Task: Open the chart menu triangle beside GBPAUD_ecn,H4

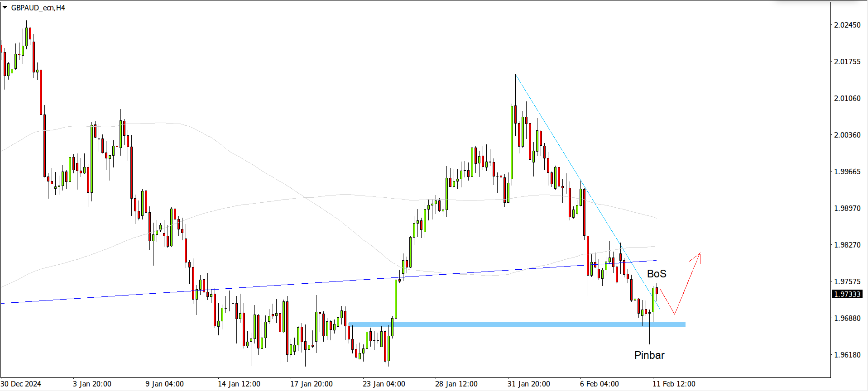Action: coord(5,7)
